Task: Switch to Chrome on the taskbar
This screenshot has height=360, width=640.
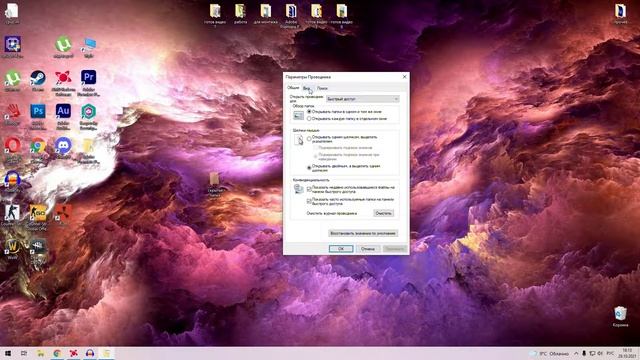Action: pyautogui.click(x=57, y=353)
